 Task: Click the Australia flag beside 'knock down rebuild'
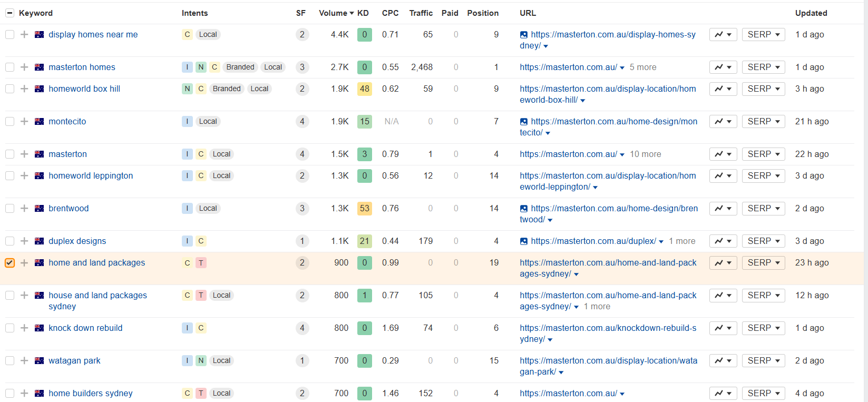39,328
